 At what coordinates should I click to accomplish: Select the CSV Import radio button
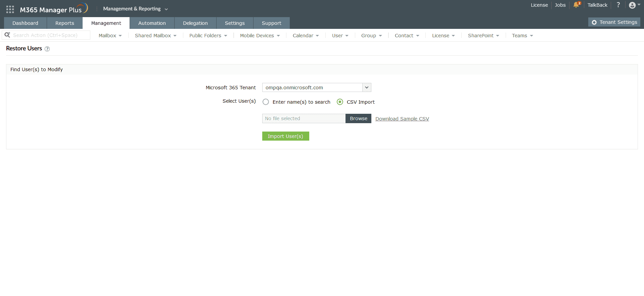click(340, 102)
